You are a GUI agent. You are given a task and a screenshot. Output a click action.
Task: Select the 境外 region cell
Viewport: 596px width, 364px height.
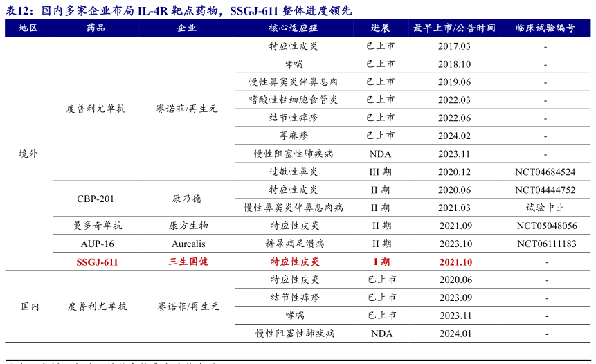(x=28, y=154)
